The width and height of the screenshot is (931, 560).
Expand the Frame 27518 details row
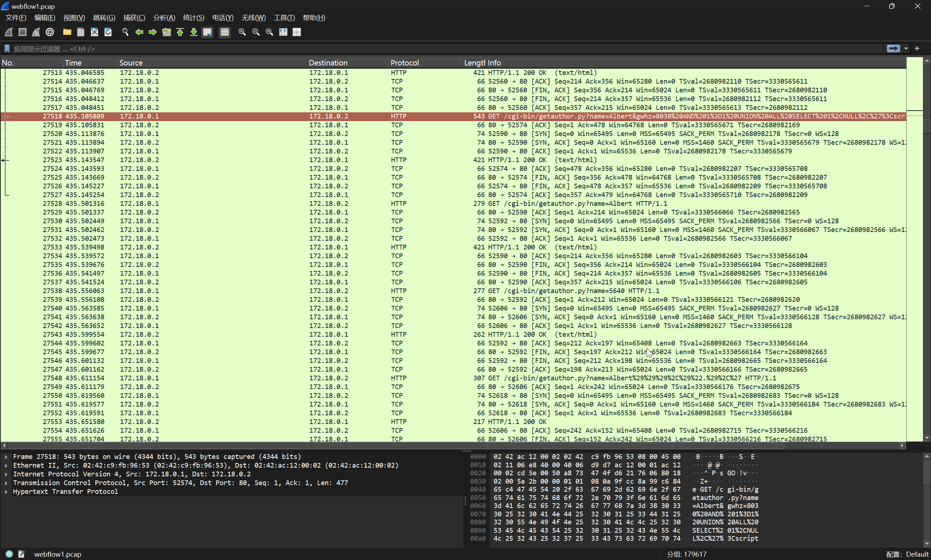pos(6,457)
